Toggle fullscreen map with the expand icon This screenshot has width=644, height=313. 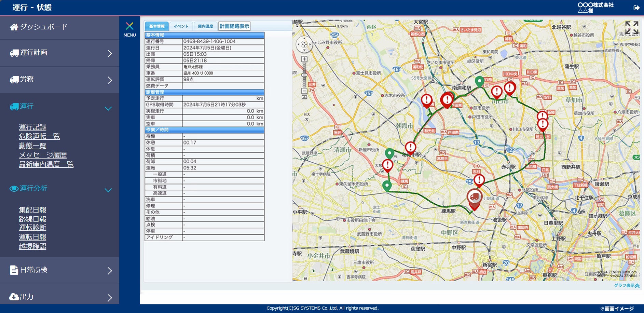[x=632, y=28]
